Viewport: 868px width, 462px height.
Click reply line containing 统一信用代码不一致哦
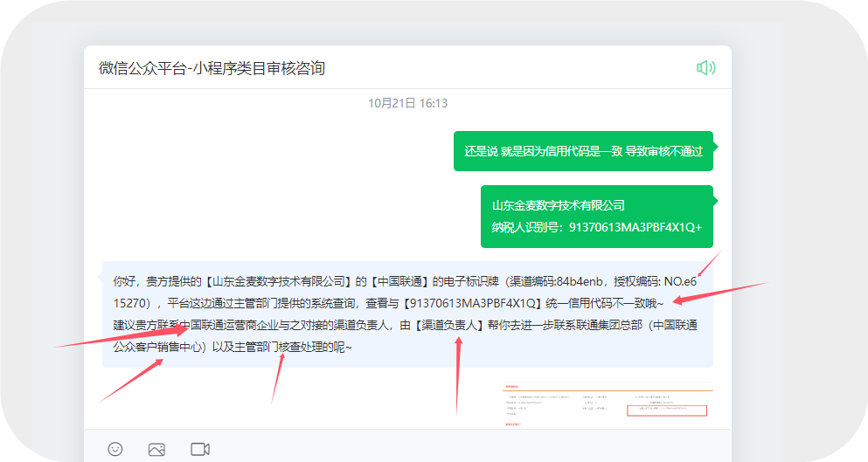point(388,303)
